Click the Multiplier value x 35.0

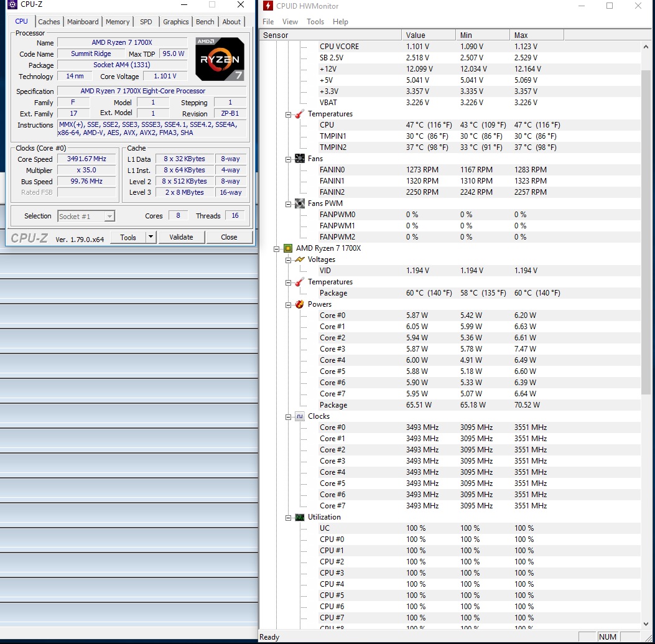pos(86,170)
